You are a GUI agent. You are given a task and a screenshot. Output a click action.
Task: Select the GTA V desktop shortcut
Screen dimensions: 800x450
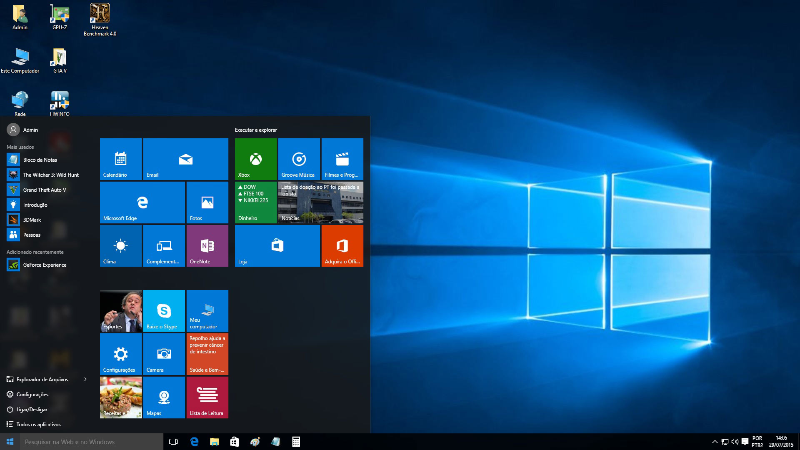(60, 61)
